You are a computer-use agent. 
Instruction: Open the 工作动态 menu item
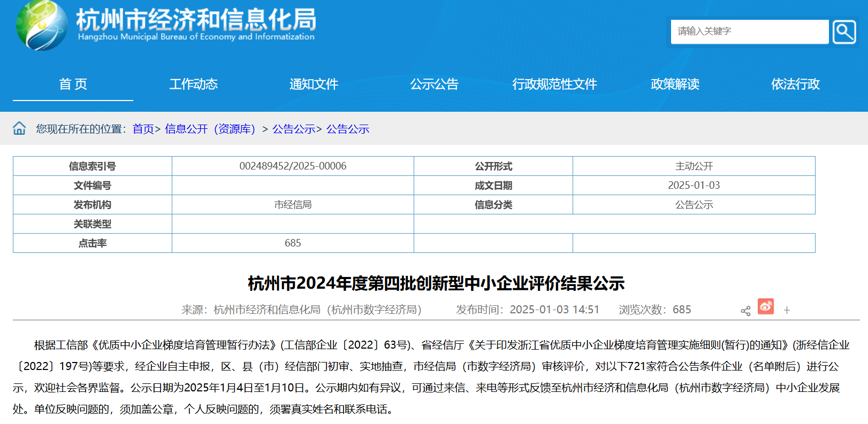tap(193, 84)
